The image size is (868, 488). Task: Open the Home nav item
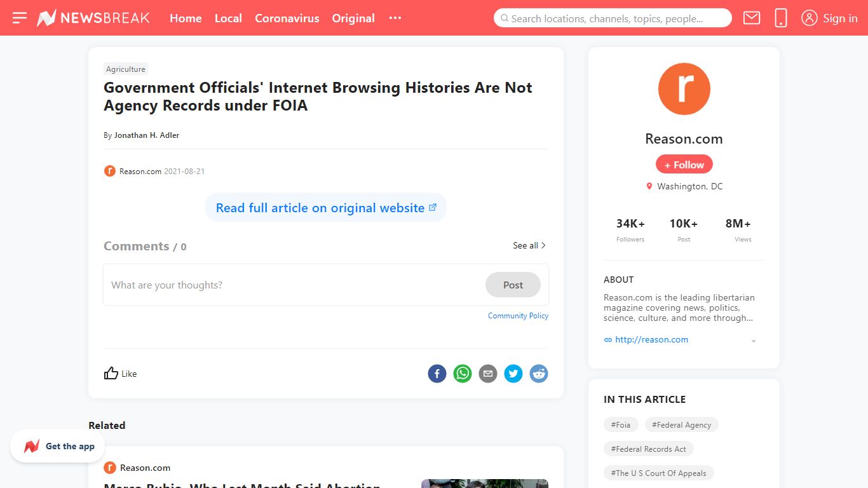[x=186, y=18]
